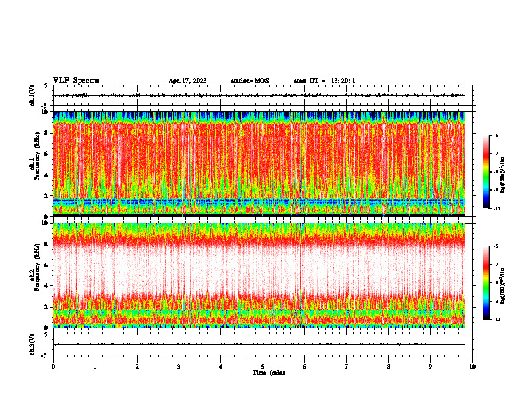Click the "ch.1(V)" waveform axis label
The height and width of the screenshot is (411, 532).
32,95
